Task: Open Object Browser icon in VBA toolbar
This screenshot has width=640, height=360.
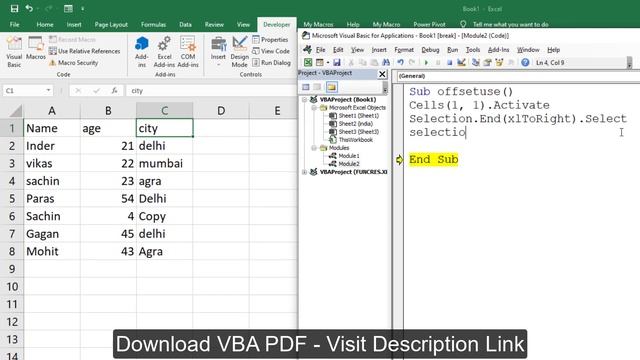Action: (499, 62)
